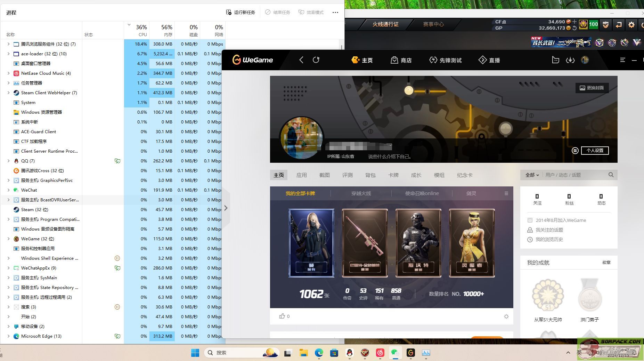Click the WeGame refresh icon
The height and width of the screenshot is (361, 644).
pyautogui.click(x=316, y=60)
